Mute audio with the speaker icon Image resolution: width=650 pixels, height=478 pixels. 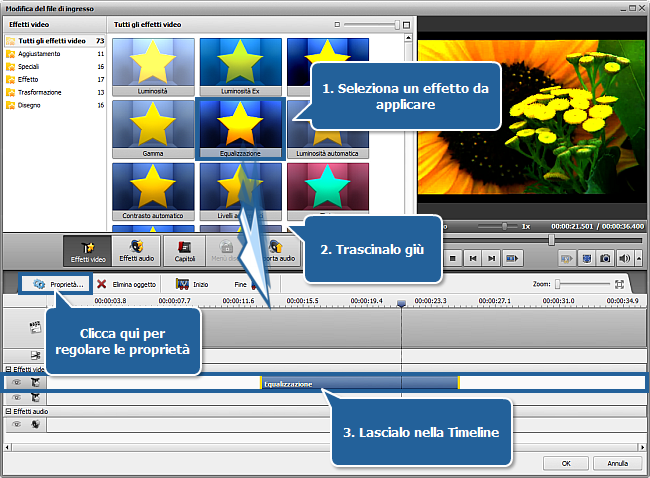[624, 259]
